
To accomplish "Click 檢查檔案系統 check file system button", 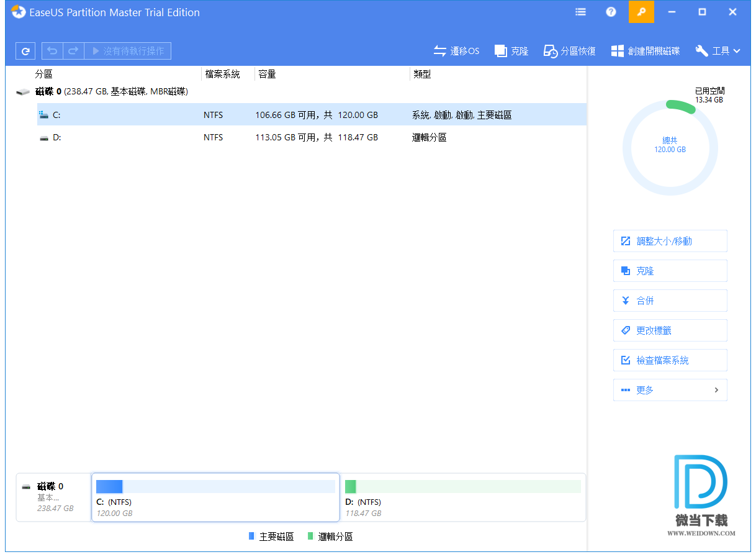I will pyautogui.click(x=670, y=360).
